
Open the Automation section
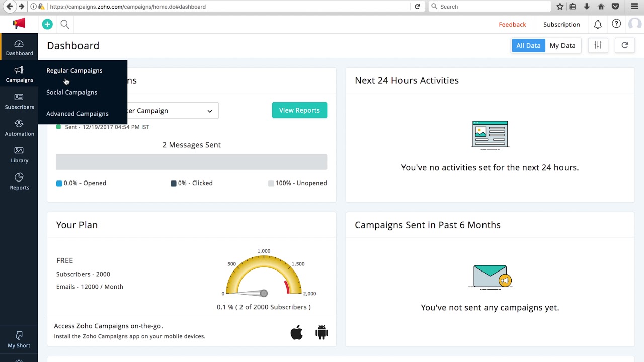coord(19,128)
